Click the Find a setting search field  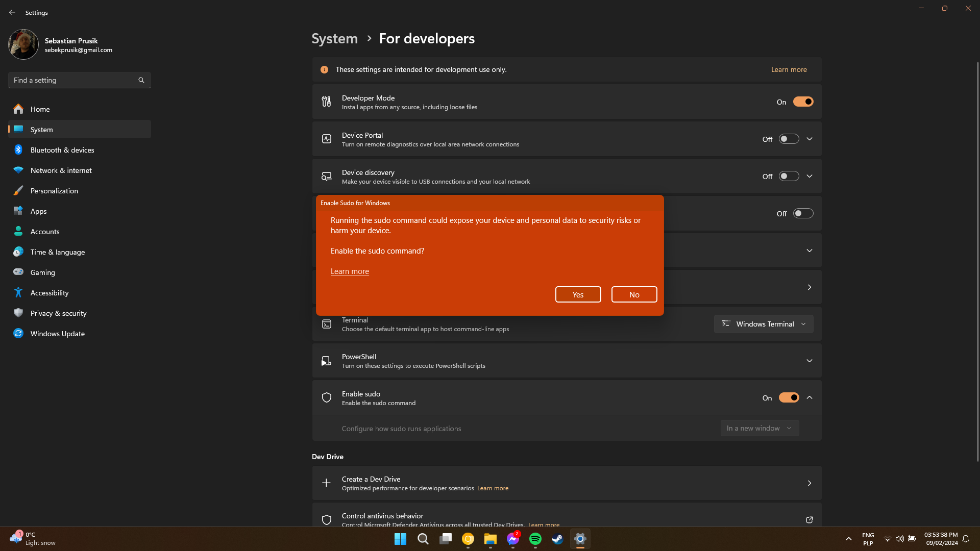coord(79,80)
